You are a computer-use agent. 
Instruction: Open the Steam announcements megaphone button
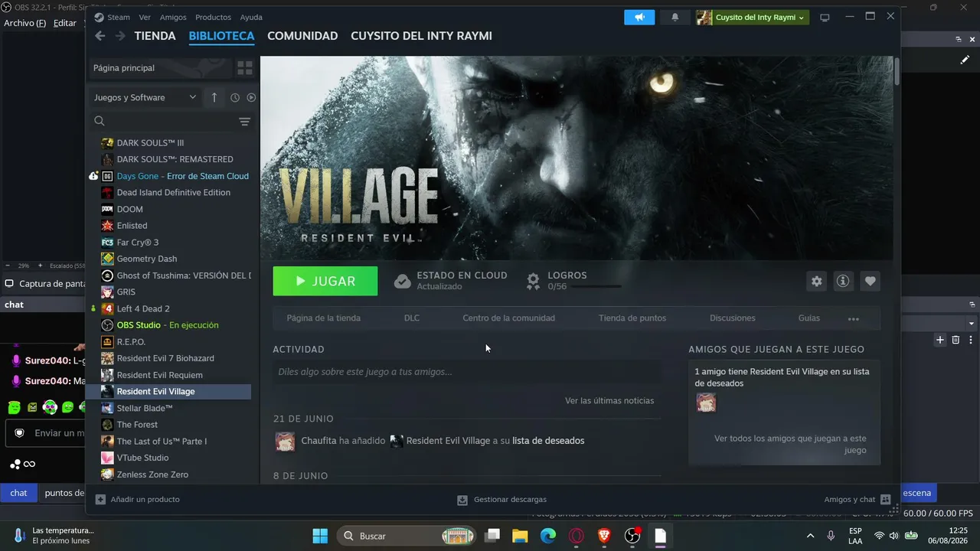pyautogui.click(x=640, y=17)
